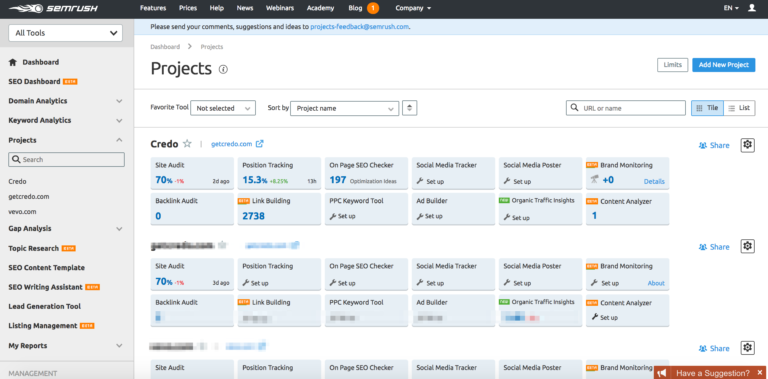Open Credo project settings gear

(x=747, y=145)
